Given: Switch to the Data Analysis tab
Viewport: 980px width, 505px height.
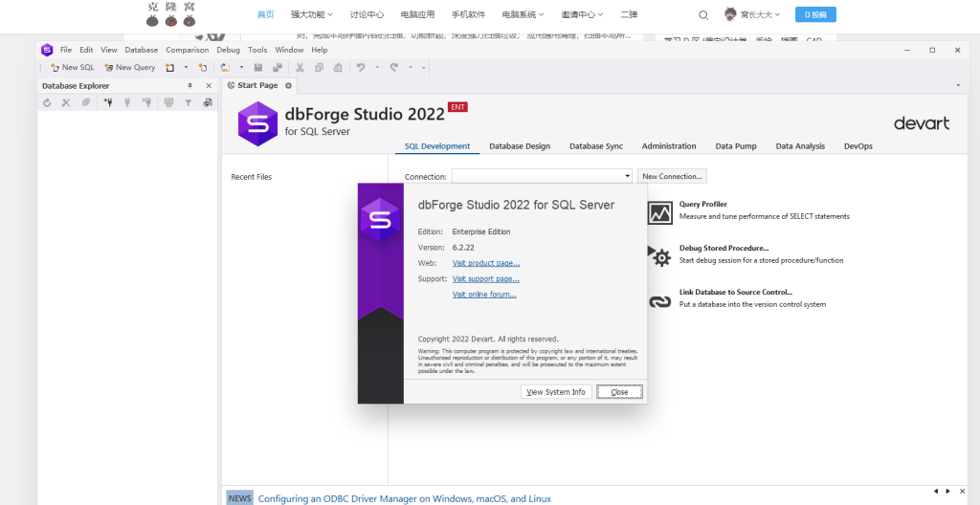Looking at the screenshot, I should coord(801,146).
